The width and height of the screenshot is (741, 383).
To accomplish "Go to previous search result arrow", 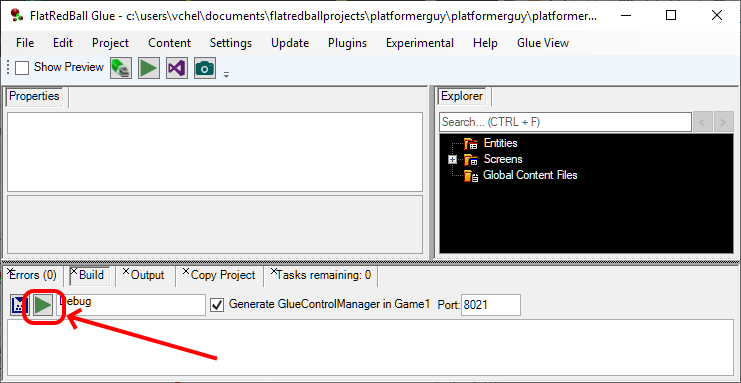I will pyautogui.click(x=702, y=122).
